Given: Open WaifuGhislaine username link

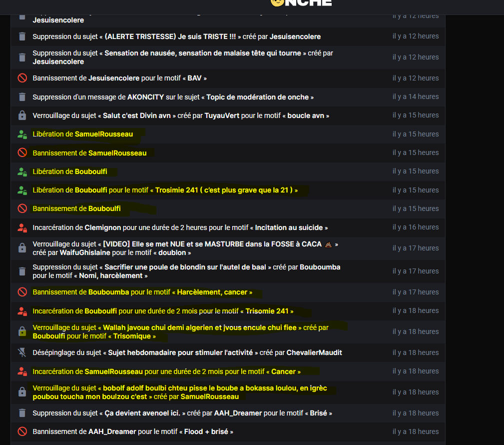Looking at the screenshot, I should 85,252.
